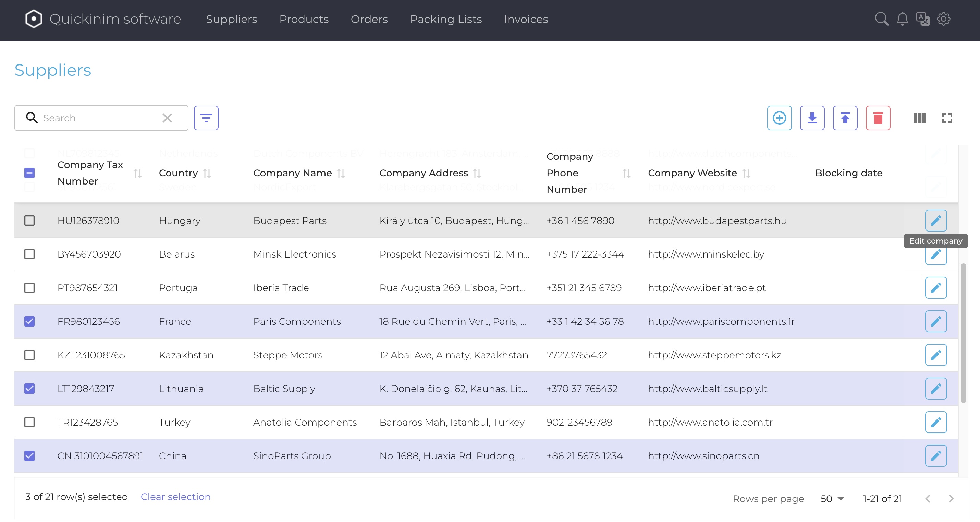Download the suppliers list via export icon
This screenshot has width=980, height=522.
[812, 118]
